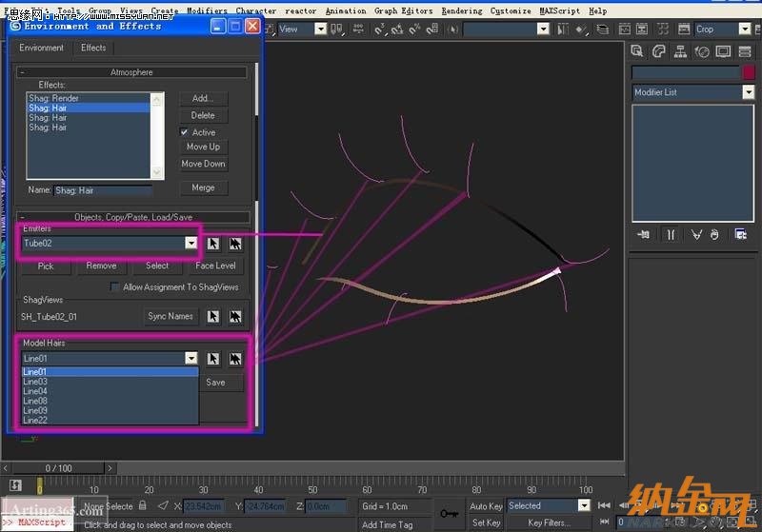Toggle the Auto Key button
This screenshot has height=532, width=762.
coord(486,506)
